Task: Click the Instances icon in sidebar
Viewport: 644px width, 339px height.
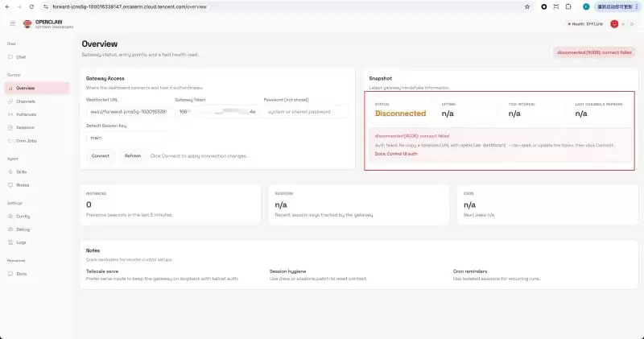Action: [x=10, y=114]
